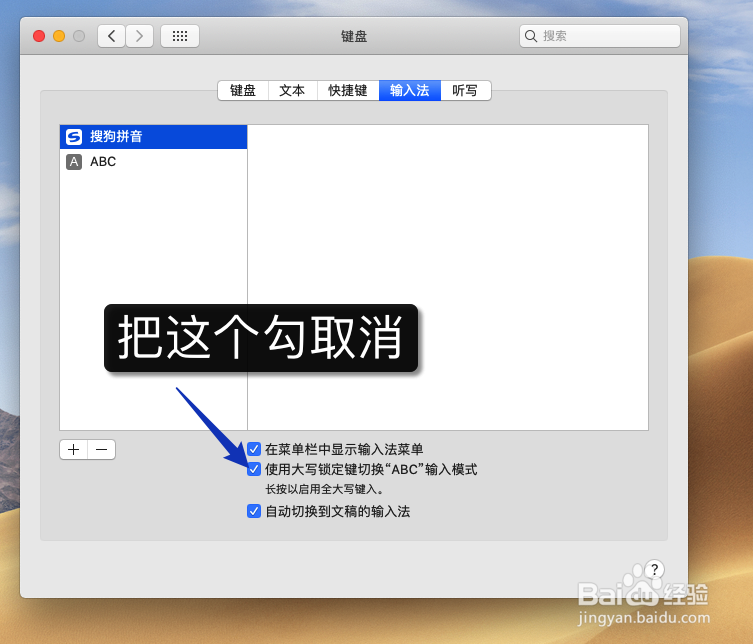
Task: Remove input source with minus button
Action: pos(101,450)
